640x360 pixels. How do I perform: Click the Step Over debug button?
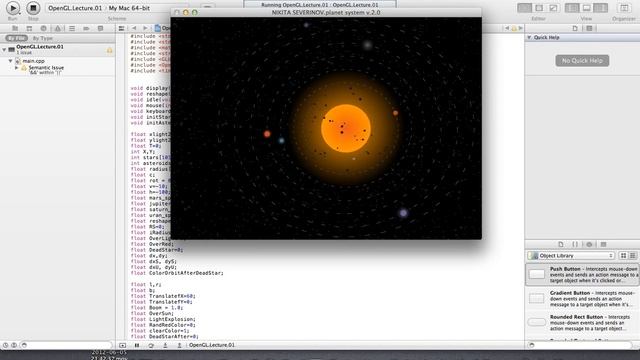pyautogui.click(x=151, y=345)
